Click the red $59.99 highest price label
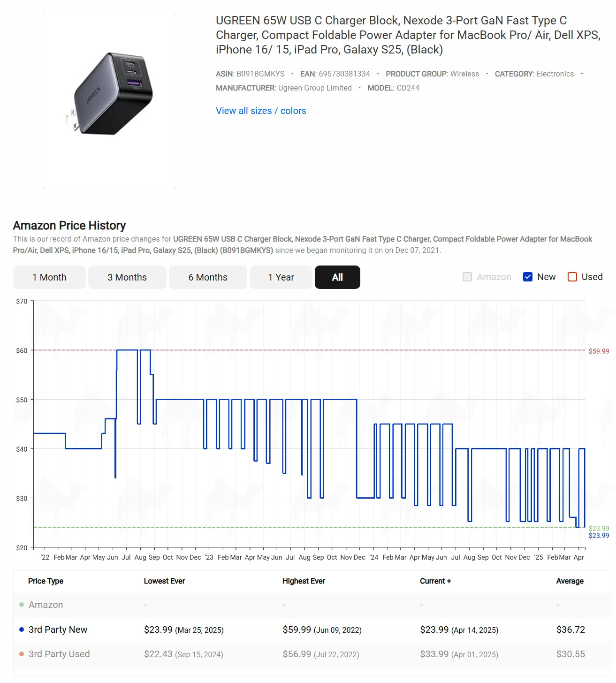Viewport: 616px width, 683px height. tap(599, 351)
